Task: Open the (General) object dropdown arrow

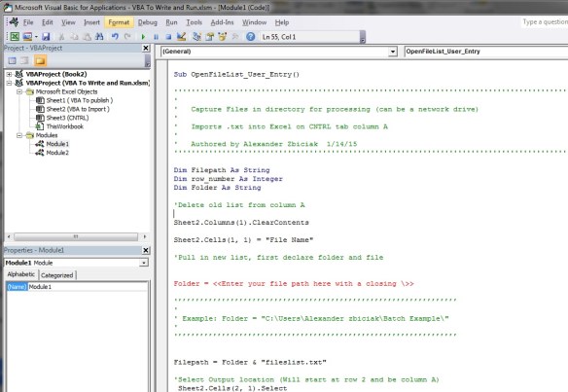Action: (393, 52)
